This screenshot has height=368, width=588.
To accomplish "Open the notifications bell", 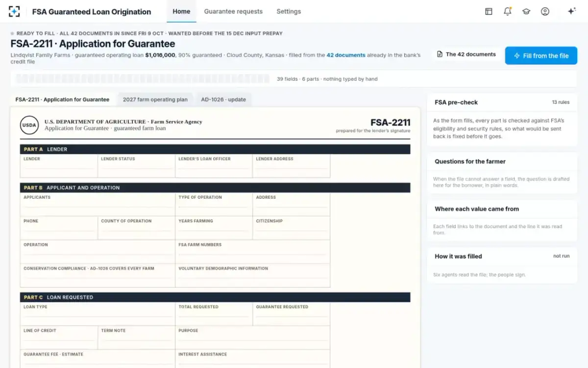I will (x=508, y=11).
